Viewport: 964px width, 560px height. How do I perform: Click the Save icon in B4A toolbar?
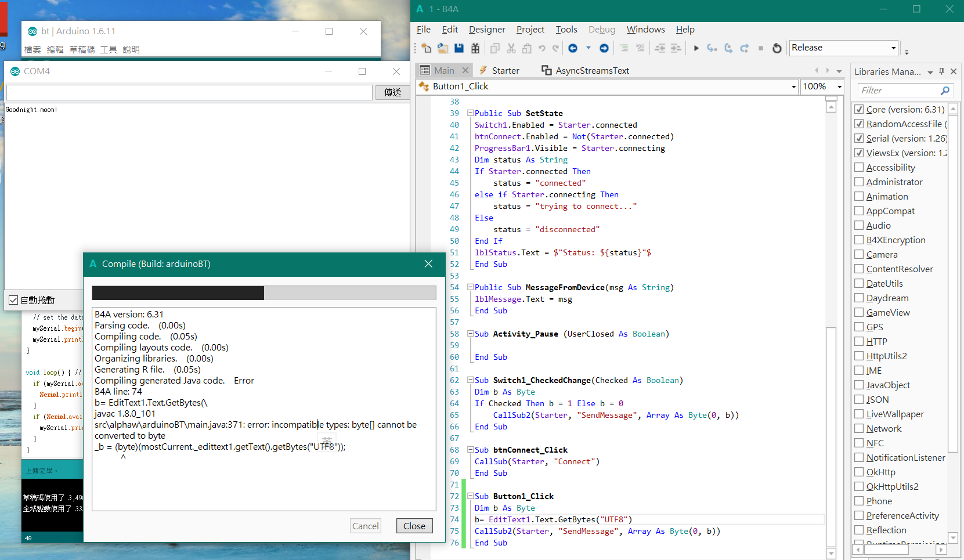pyautogui.click(x=459, y=48)
